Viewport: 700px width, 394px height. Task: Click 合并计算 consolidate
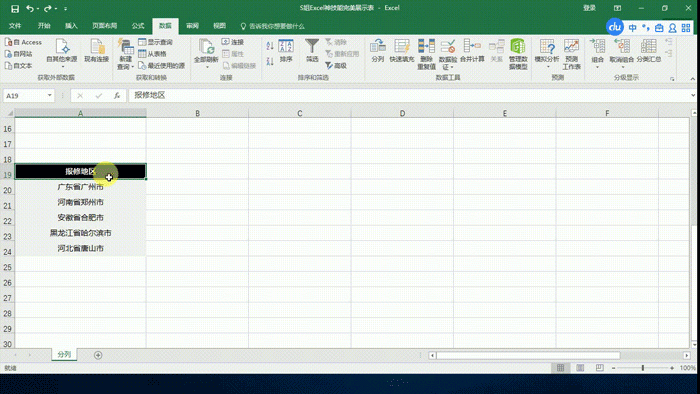pyautogui.click(x=472, y=50)
